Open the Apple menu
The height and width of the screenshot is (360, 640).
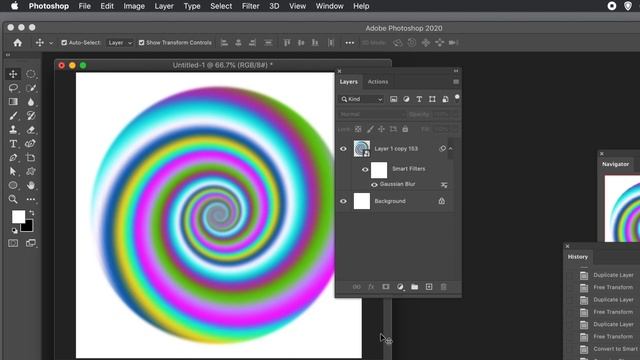pyautogui.click(x=14, y=6)
